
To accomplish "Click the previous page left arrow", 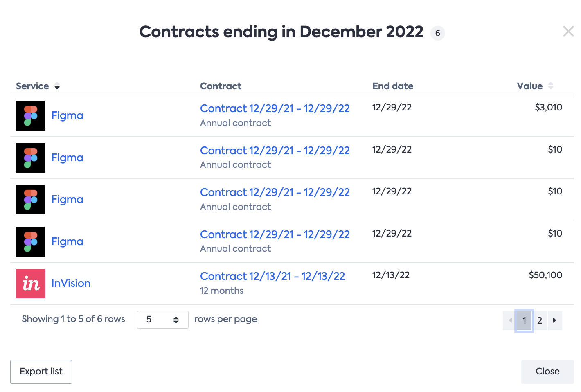I will click(510, 320).
